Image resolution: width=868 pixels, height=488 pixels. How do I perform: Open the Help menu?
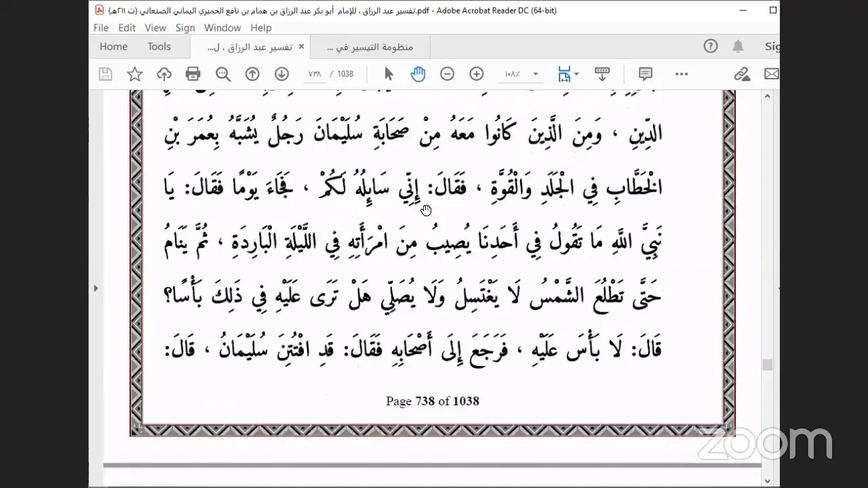point(261,28)
